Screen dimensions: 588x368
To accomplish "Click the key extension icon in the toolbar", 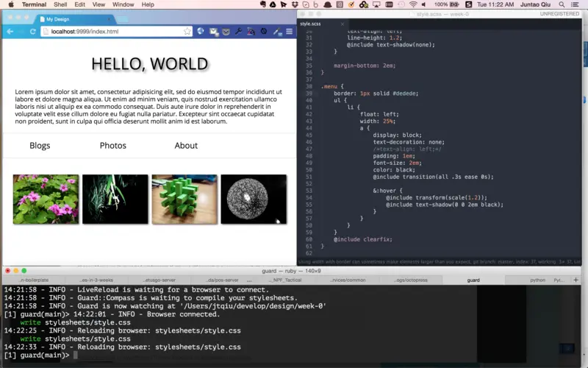I will click(238, 32).
